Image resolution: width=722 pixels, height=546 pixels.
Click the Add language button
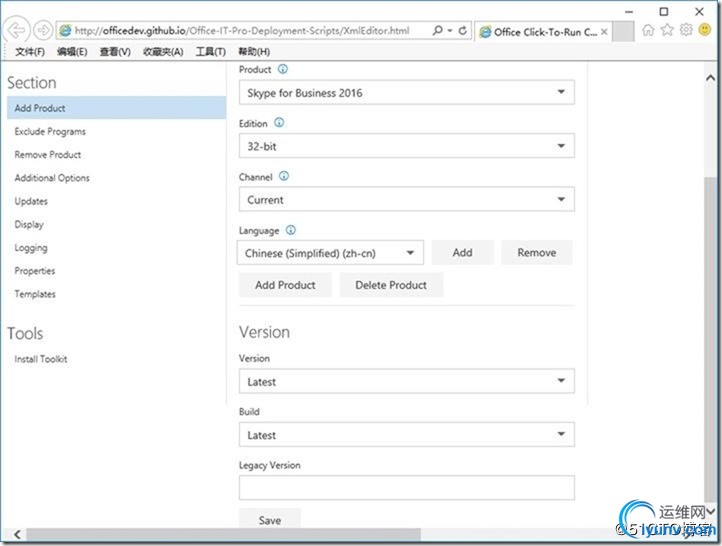462,252
